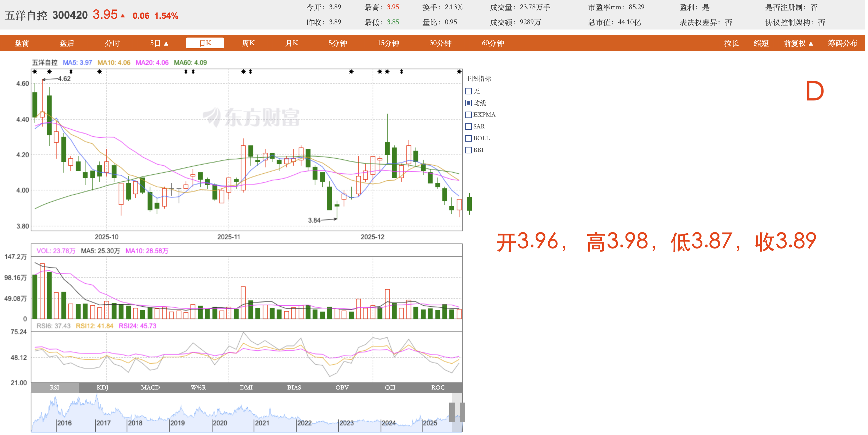Screen dimensions: 868x435
Task: Click the red up arrow beside price 3.95
Action: coord(123,16)
